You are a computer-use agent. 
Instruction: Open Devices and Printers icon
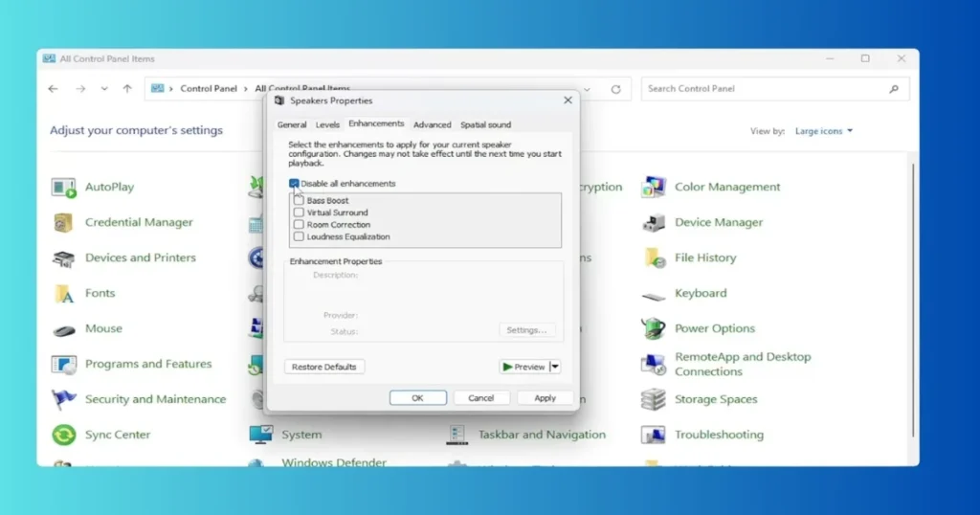pos(64,257)
